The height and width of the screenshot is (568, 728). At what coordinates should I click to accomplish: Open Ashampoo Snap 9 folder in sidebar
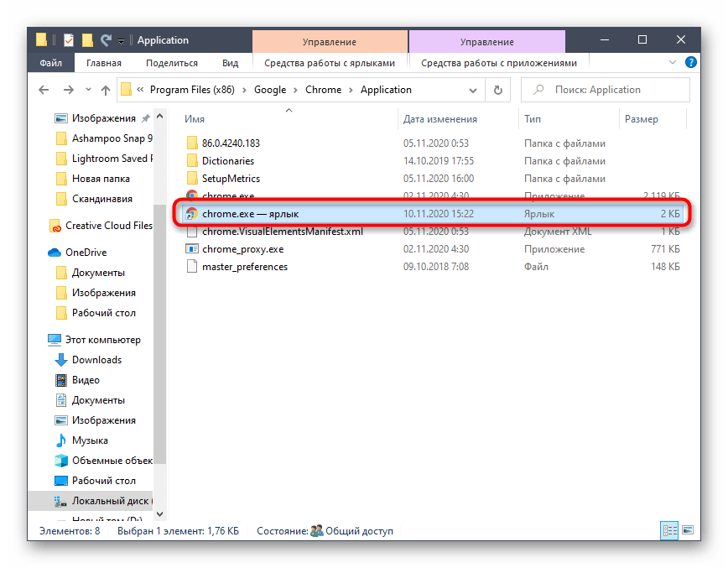click(112, 138)
